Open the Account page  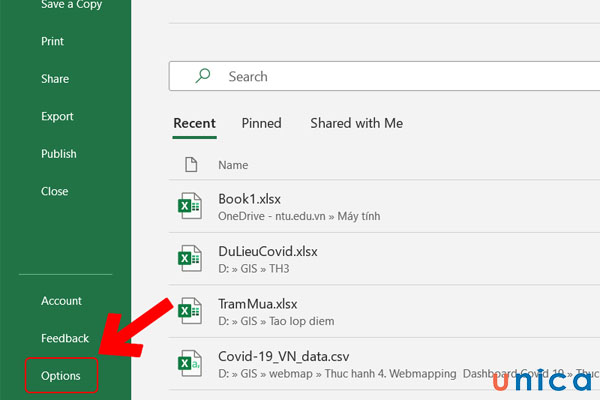pos(61,301)
